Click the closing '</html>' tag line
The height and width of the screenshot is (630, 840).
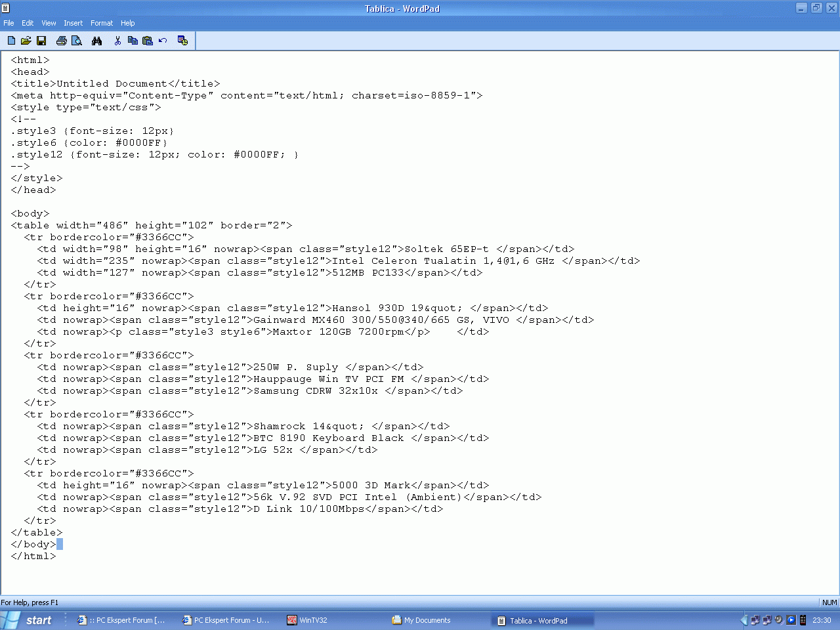pos(33,556)
